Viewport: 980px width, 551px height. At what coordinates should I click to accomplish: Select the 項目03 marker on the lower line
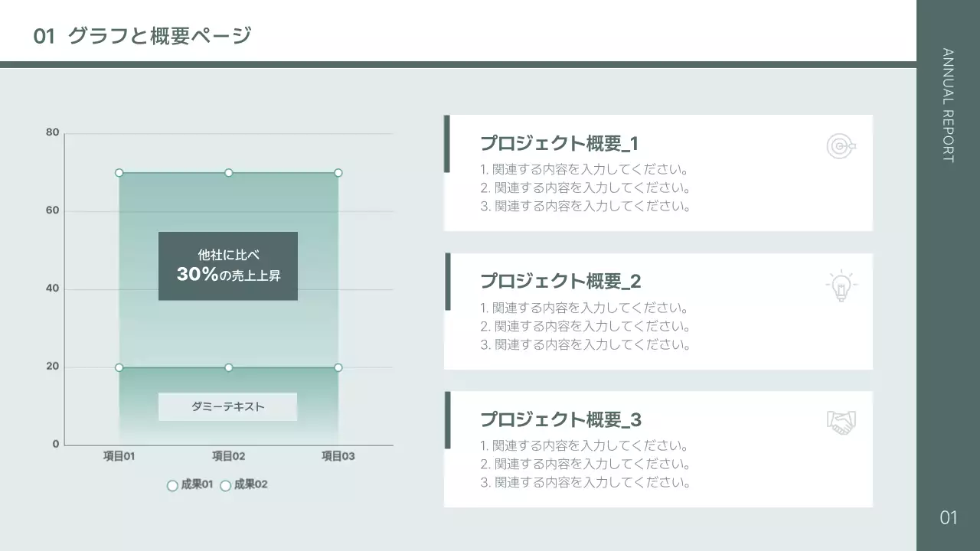pos(337,367)
